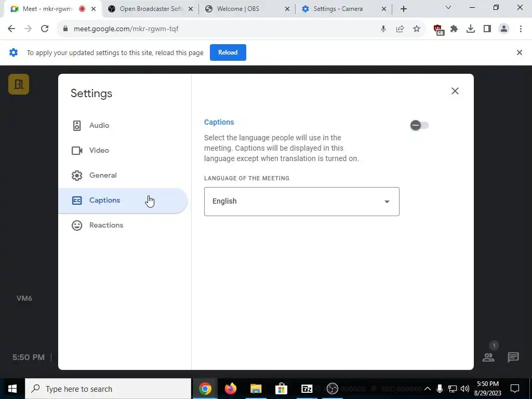Close the Meet tab
This screenshot has height=399, width=532.
94,9
